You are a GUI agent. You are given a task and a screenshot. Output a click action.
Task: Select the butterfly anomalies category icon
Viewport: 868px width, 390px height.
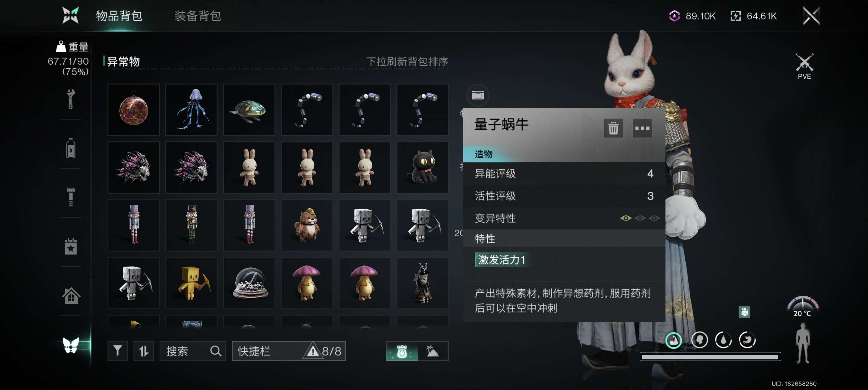pos(71,345)
